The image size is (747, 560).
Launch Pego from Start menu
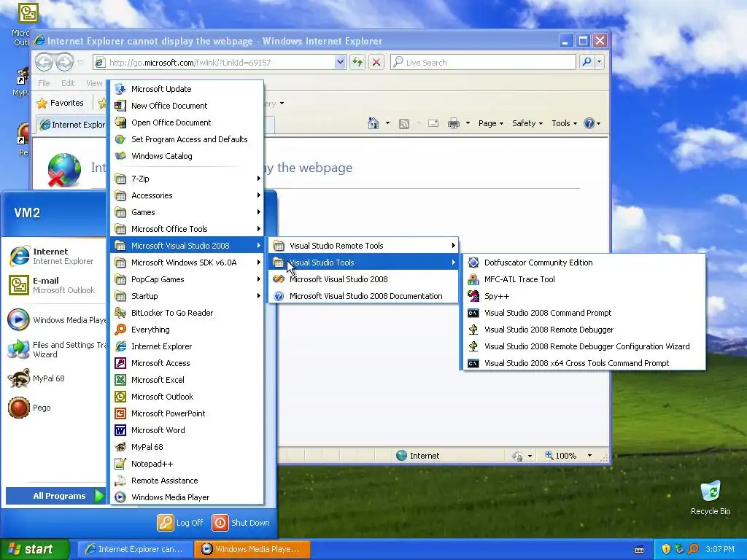[x=55, y=408]
